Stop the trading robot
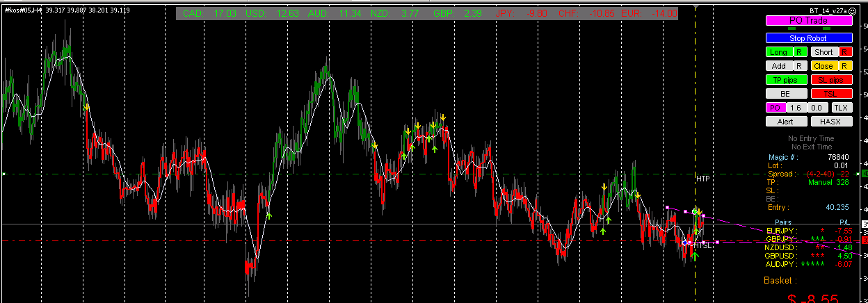The width and height of the screenshot is (868, 303). 809,38
